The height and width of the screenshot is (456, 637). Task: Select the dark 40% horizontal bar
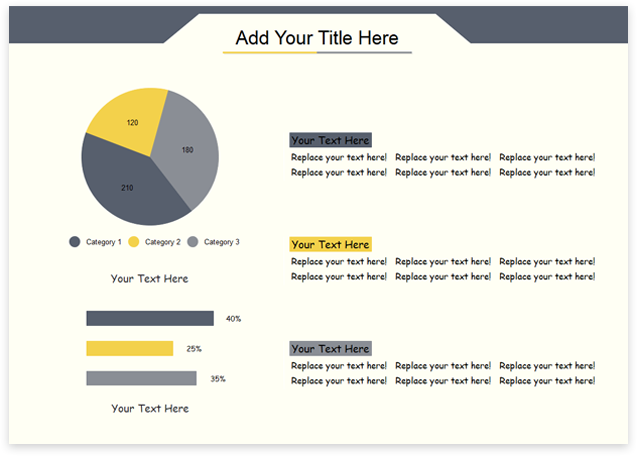click(150, 318)
